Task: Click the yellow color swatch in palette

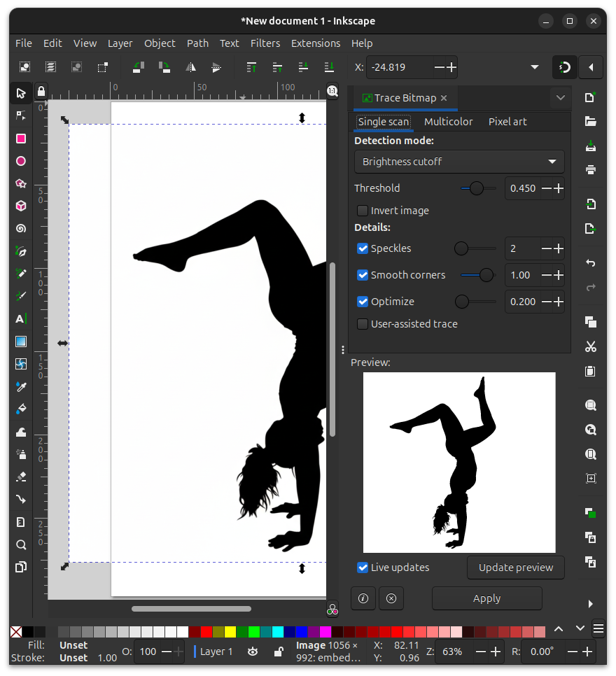Action: click(230, 632)
